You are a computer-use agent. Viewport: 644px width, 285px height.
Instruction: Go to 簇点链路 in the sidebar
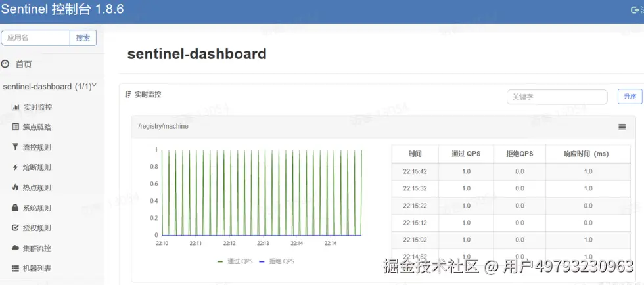tap(37, 127)
